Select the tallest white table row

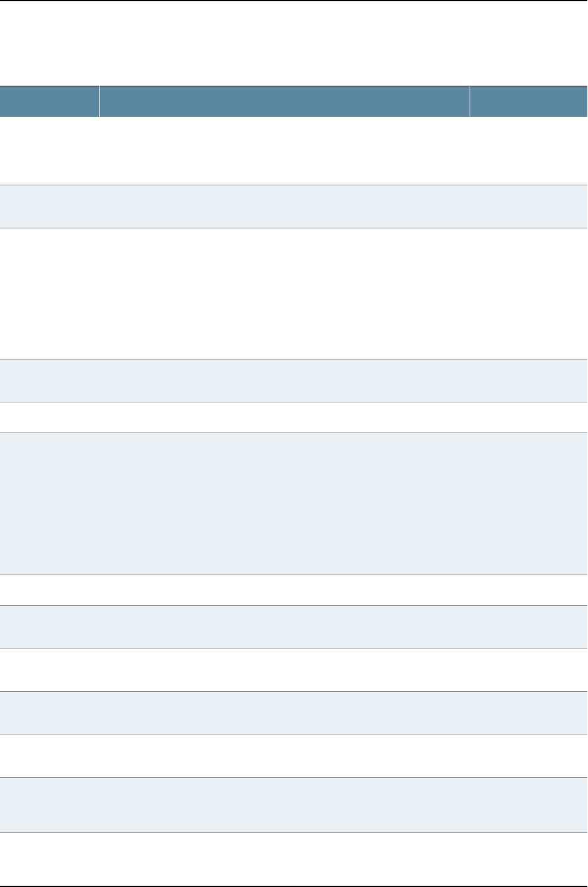click(294, 293)
